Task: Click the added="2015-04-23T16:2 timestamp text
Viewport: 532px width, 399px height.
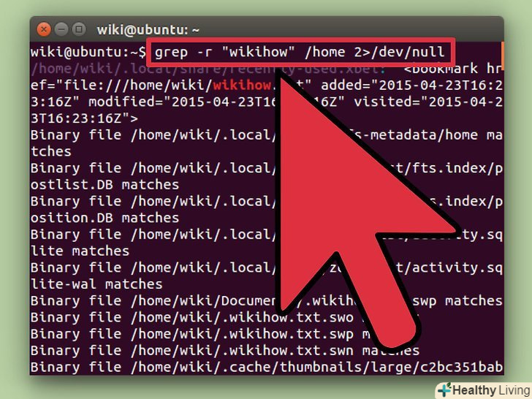Action: click(411, 85)
